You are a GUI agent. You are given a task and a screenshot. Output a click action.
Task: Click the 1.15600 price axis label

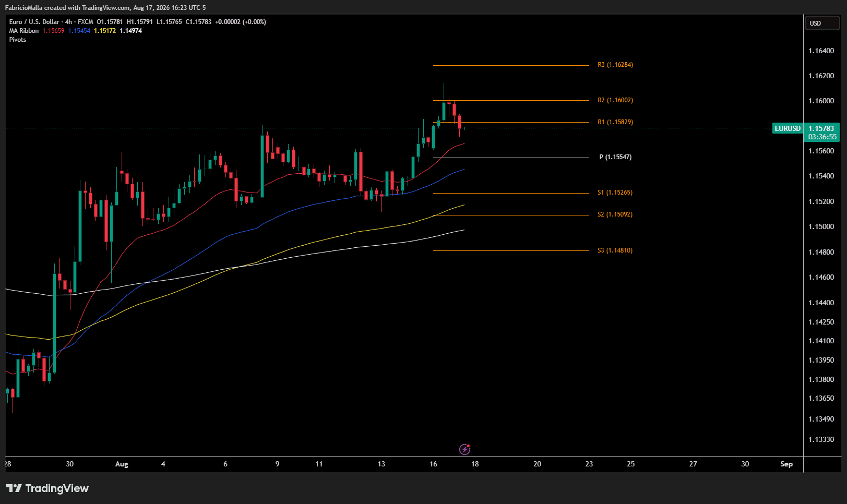(821, 151)
